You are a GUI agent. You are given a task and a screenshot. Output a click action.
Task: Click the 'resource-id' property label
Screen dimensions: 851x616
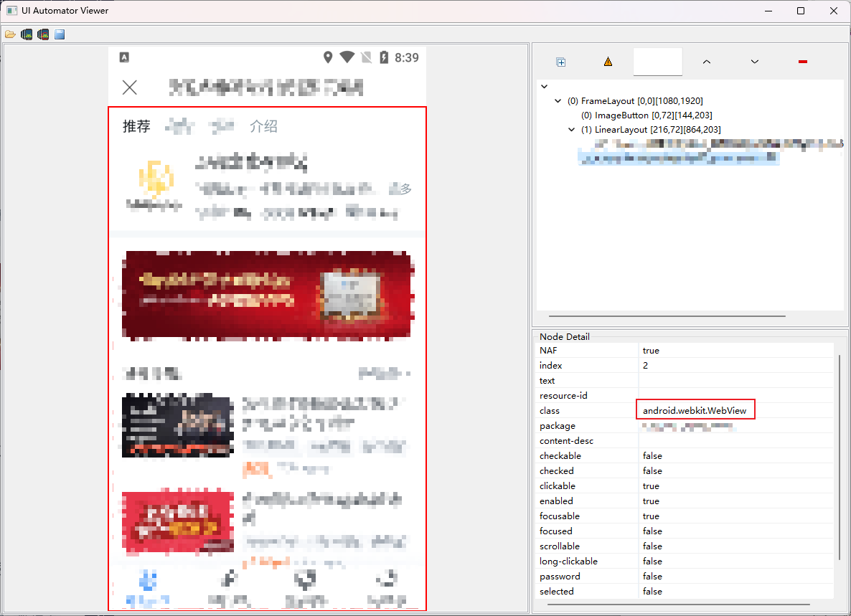coord(563,395)
